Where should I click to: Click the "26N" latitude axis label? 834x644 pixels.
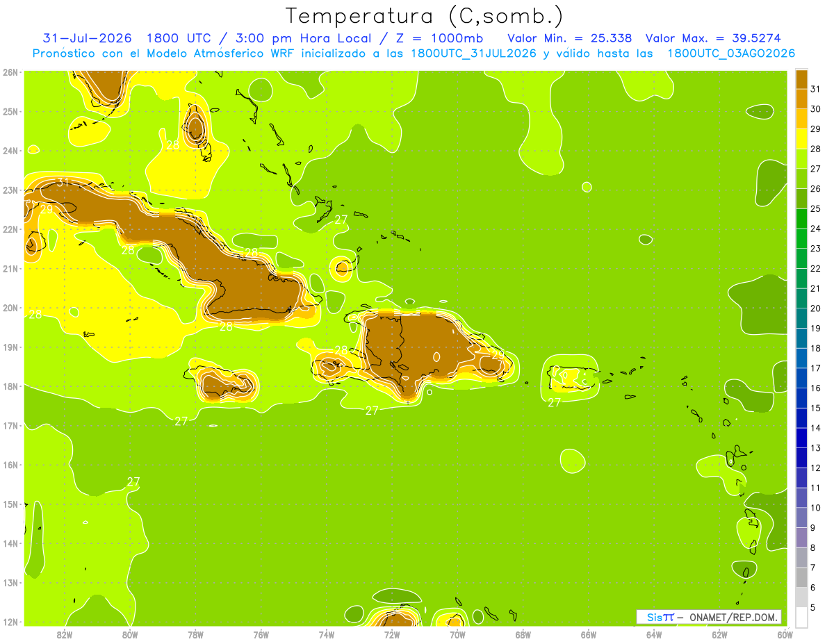click(x=10, y=72)
